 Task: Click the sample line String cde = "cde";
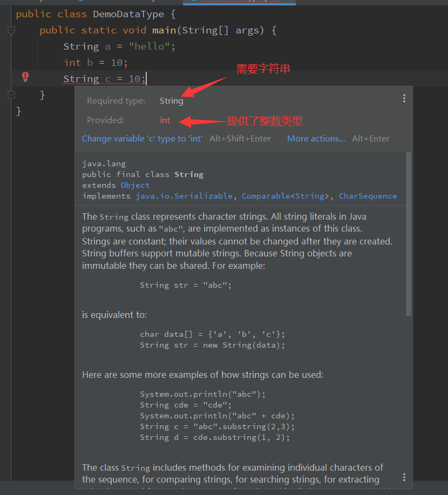click(186, 405)
